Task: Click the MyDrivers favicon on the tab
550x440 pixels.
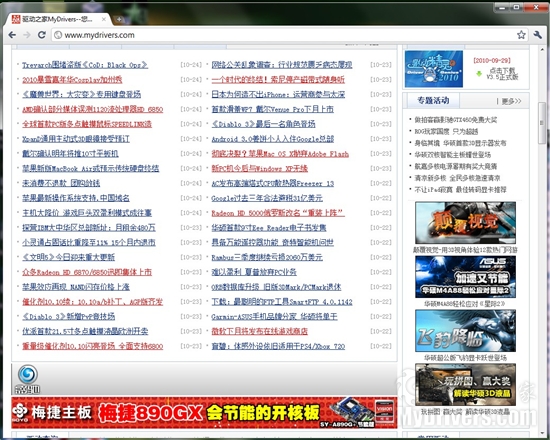Action: coord(16,19)
